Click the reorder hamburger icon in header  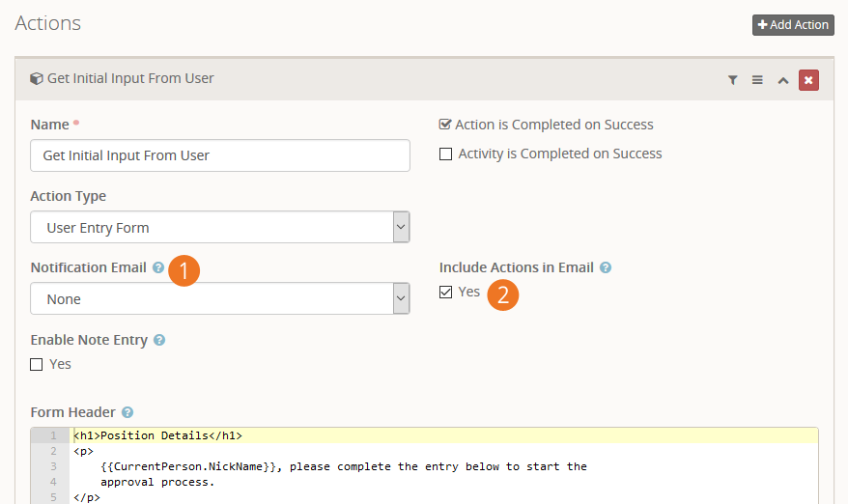[x=757, y=80]
